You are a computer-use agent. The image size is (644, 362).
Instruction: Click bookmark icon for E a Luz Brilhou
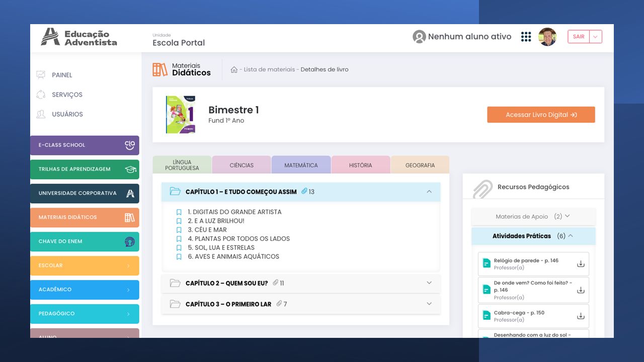click(179, 221)
